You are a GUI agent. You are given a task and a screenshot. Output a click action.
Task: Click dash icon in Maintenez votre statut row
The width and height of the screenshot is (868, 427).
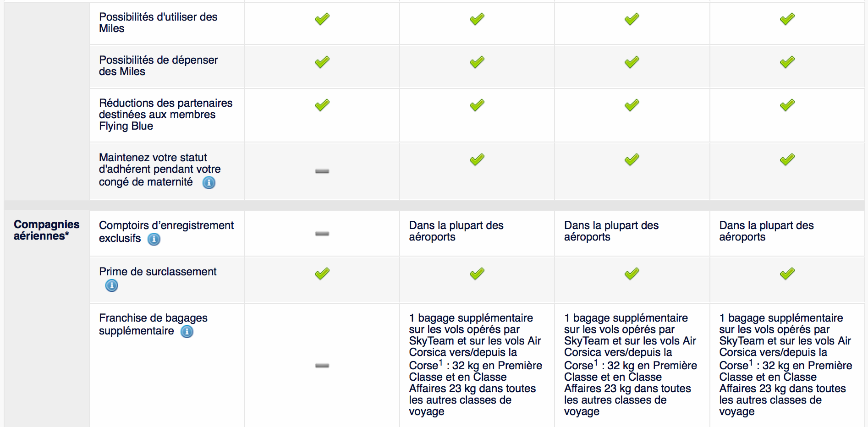coord(322,171)
